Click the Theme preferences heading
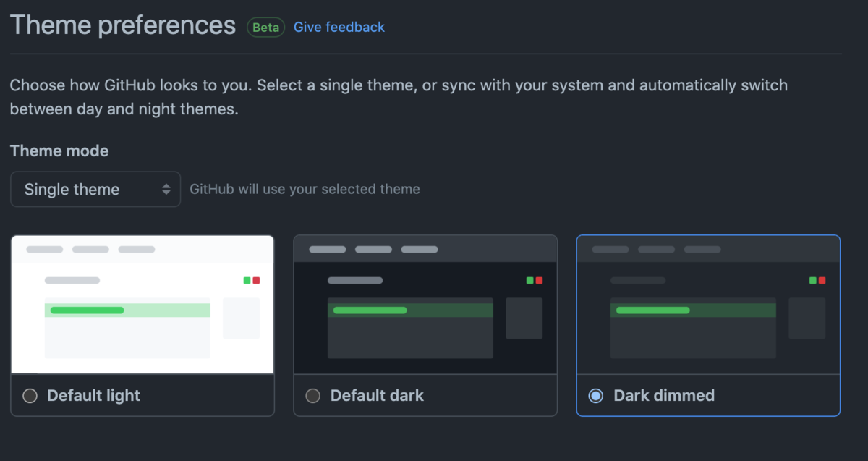The image size is (868, 461). 123,25
